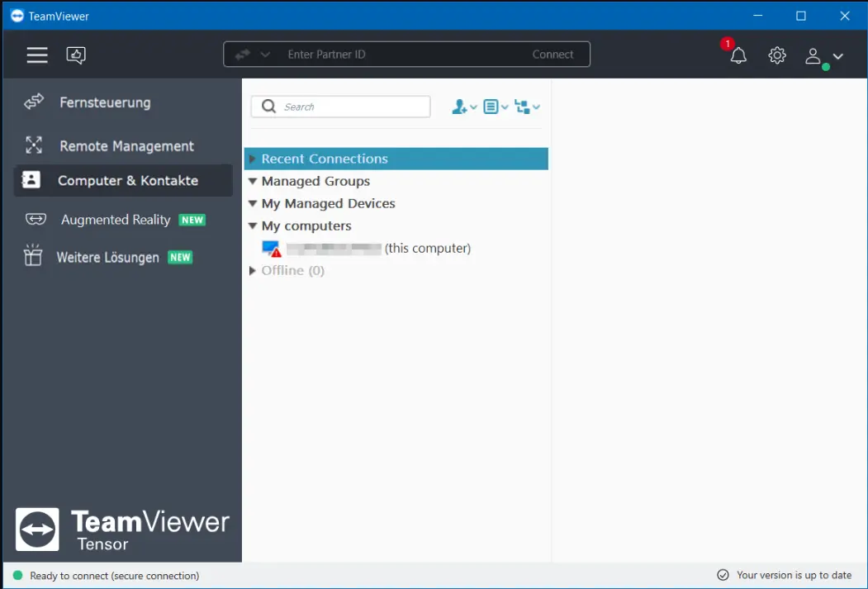
Task: Open Fernsteuerung section
Action: click(x=123, y=102)
